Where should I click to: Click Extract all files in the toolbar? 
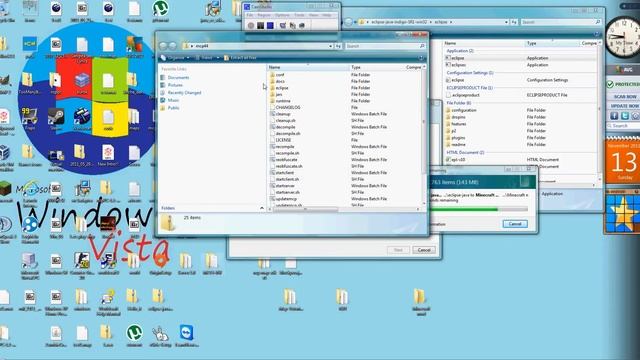240,58
